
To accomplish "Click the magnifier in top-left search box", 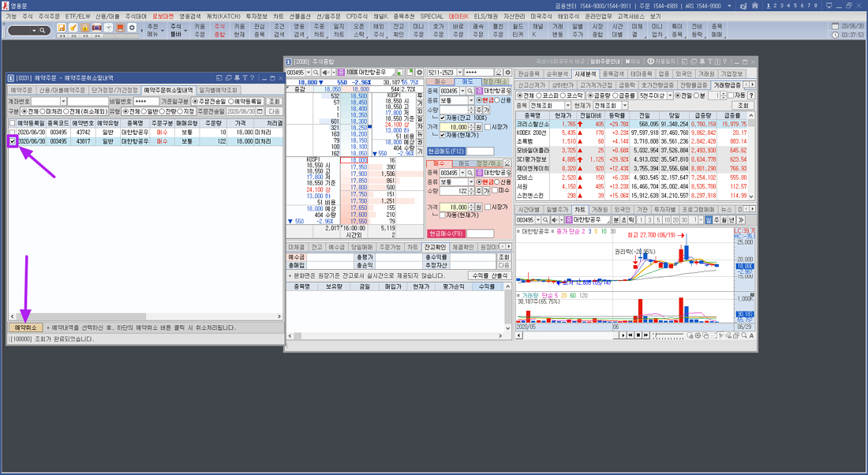I will click(42, 31).
